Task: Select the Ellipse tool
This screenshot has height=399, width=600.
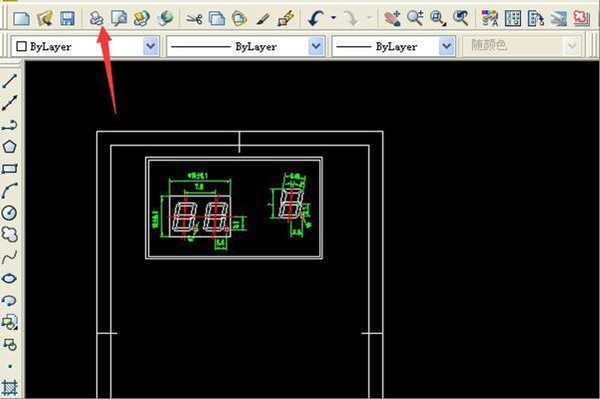Action: (10, 278)
